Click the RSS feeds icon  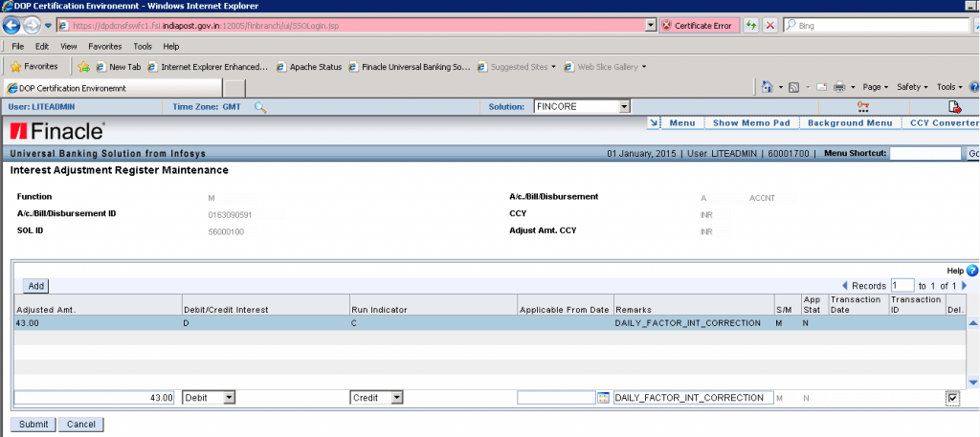(x=792, y=87)
